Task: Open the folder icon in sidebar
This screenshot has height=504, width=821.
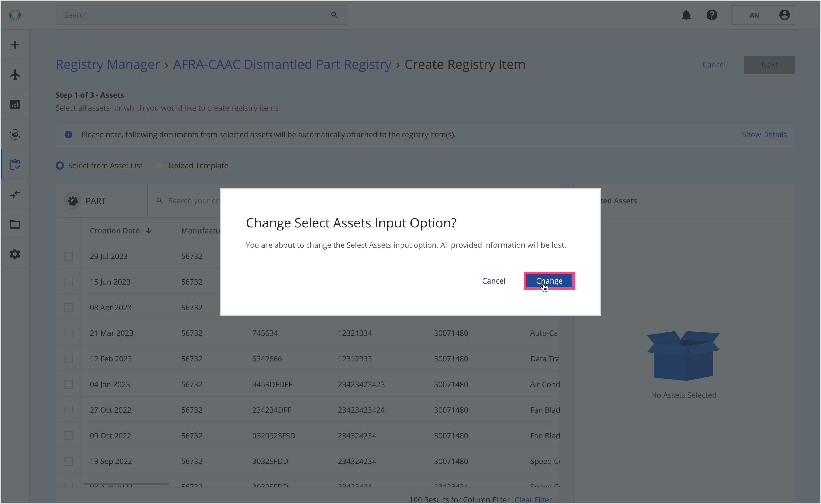Action: tap(15, 224)
